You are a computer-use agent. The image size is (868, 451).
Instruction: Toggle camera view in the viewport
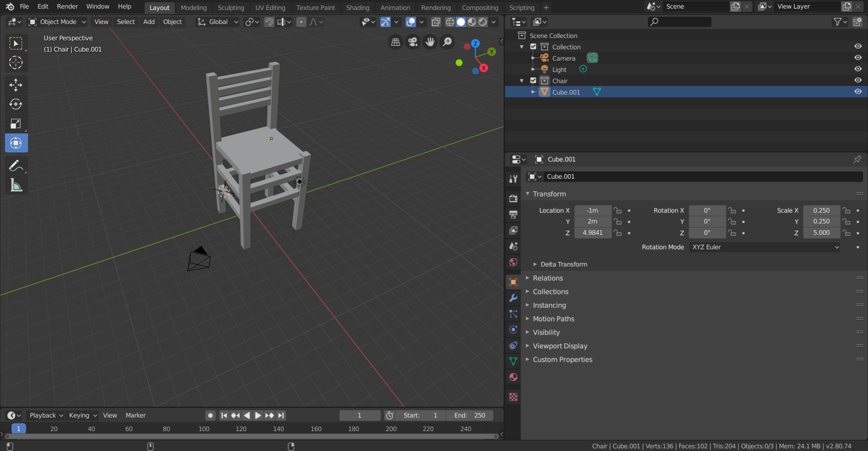pos(412,42)
